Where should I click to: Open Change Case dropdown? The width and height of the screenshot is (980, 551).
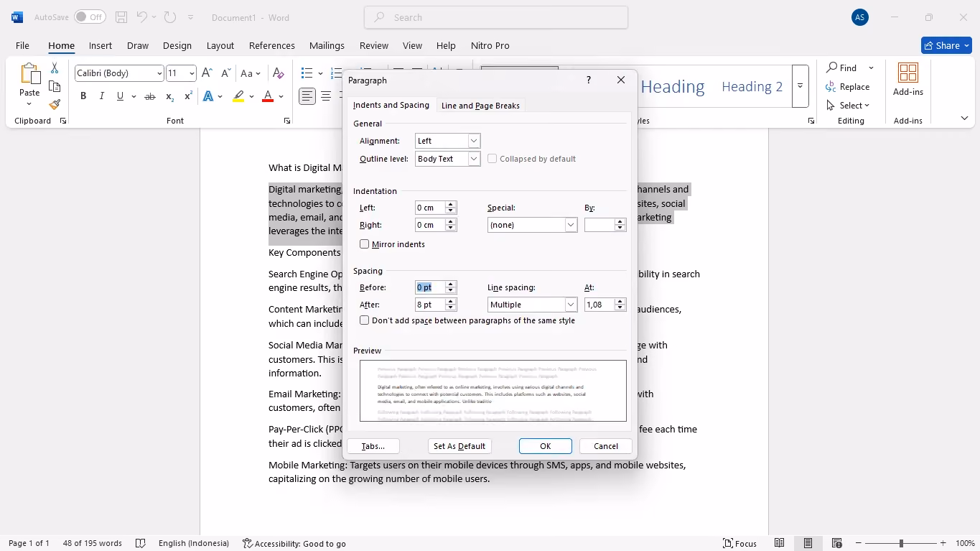251,73
